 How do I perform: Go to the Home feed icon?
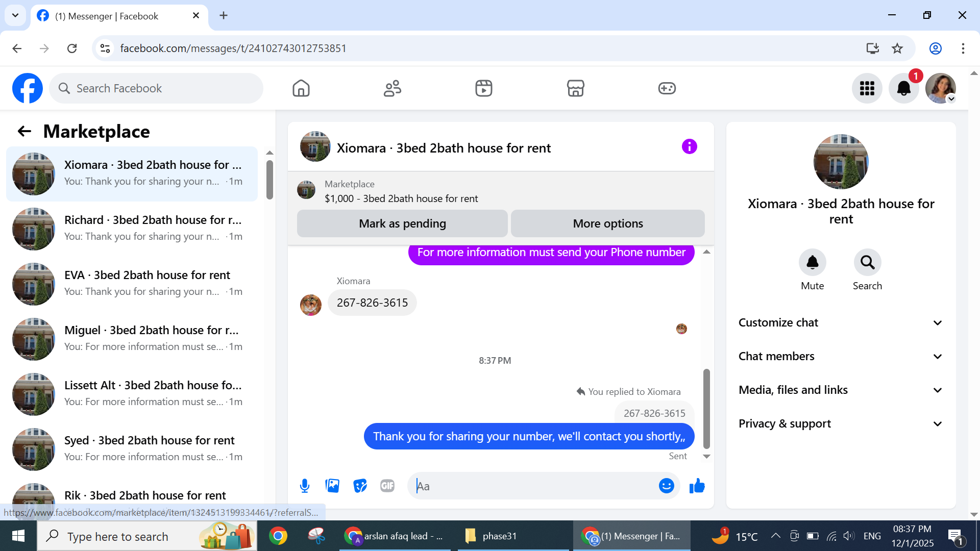click(x=301, y=88)
